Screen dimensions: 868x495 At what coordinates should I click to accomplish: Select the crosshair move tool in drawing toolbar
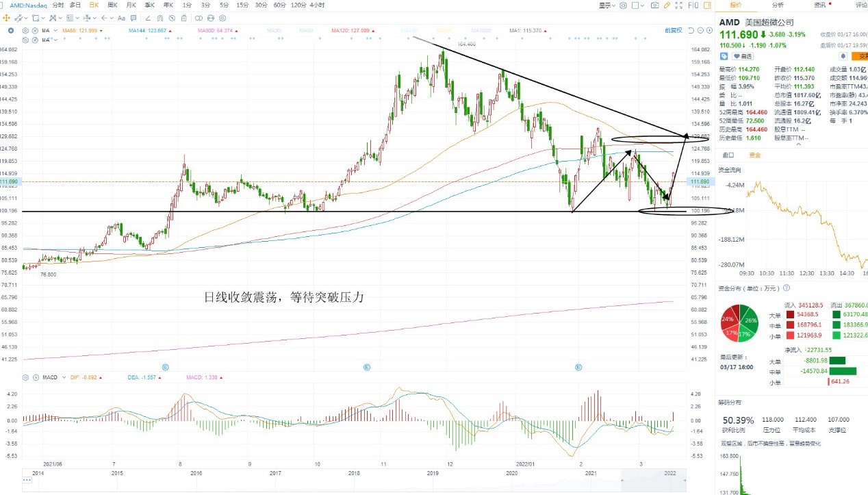6,18
